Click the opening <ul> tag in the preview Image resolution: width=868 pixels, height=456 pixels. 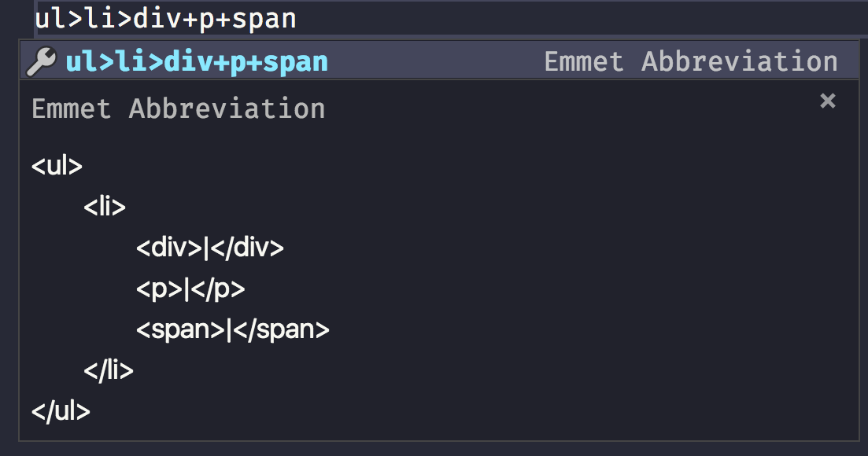tap(57, 166)
